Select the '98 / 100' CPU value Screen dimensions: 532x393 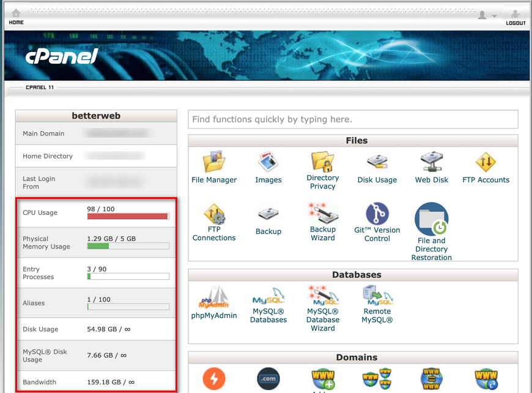pos(101,209)
